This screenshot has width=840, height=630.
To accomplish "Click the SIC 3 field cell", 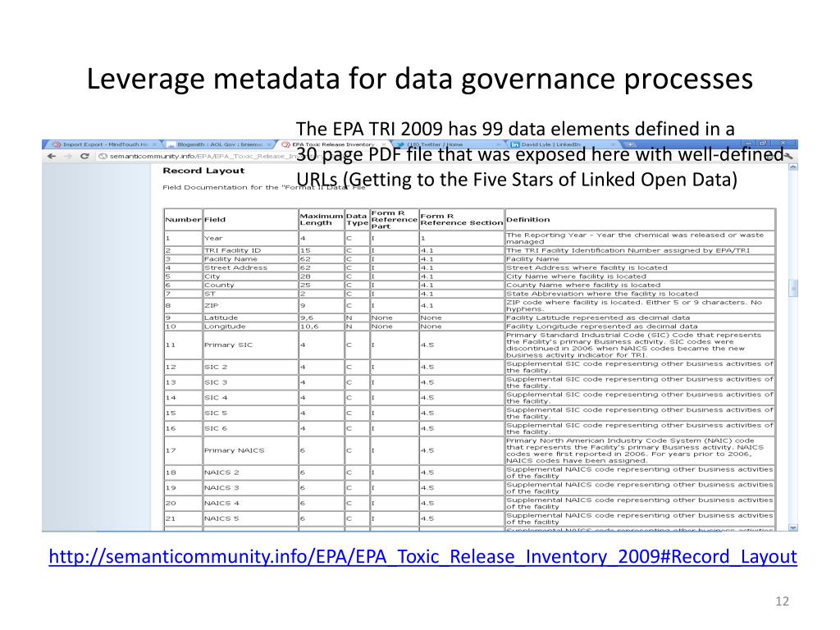I will (x=250, y=382).
